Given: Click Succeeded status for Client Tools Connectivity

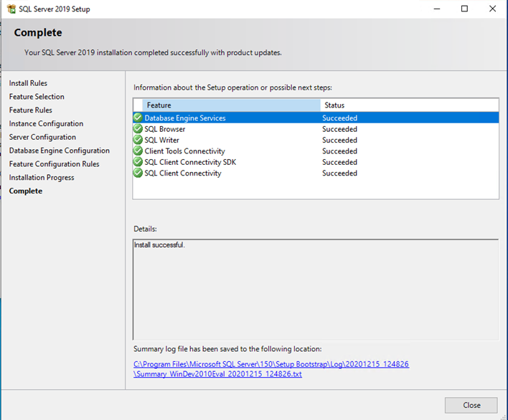Looking at the screenshot, I should pyautogui.click(x=339, y=151).
